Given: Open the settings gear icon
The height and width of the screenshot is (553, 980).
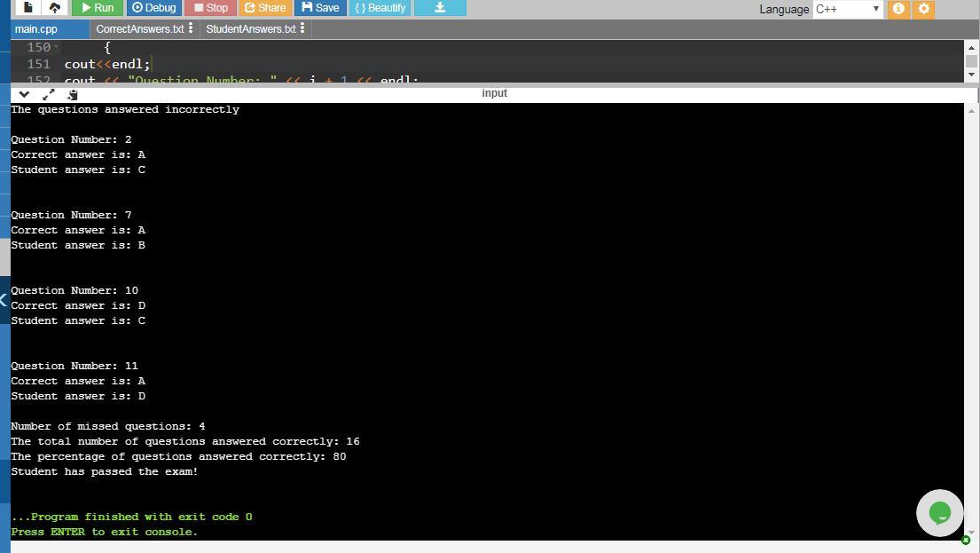Looking at the screenshot, I should pyautogui.click(x=924, y=9).
